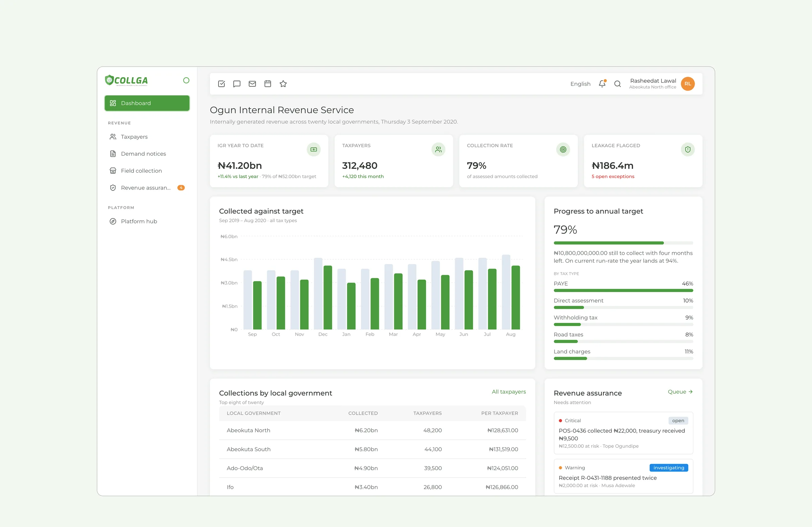This screenshot has width=812, height=527.
Task: Open the mail envelope icon
Action: coord(252,84)
